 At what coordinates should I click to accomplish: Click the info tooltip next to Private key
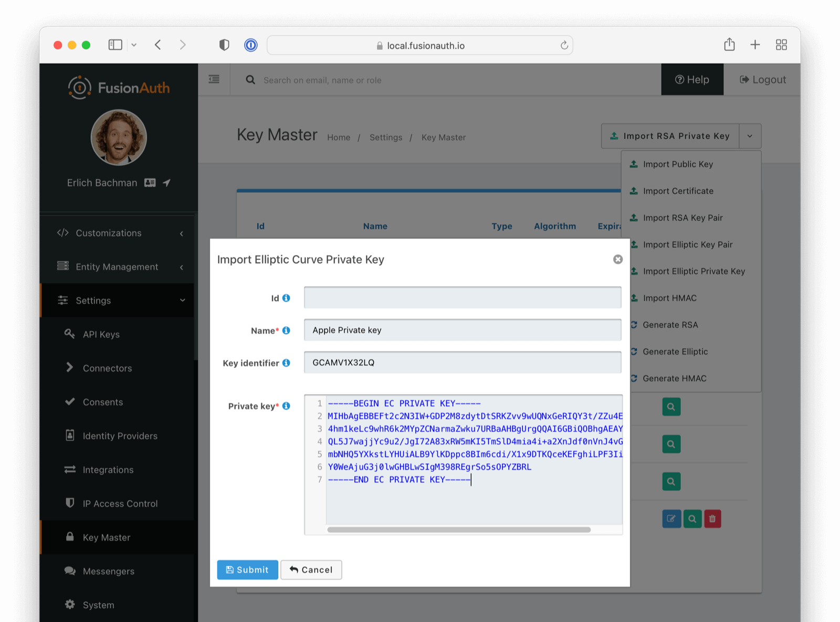tap(286, 406)
